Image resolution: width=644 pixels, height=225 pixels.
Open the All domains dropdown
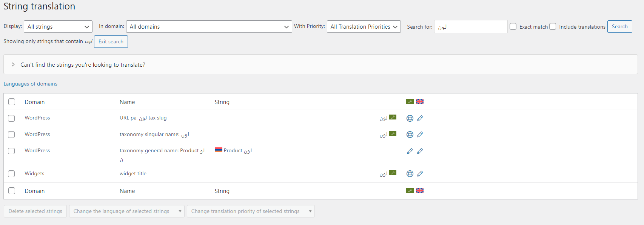click(209, 27)
